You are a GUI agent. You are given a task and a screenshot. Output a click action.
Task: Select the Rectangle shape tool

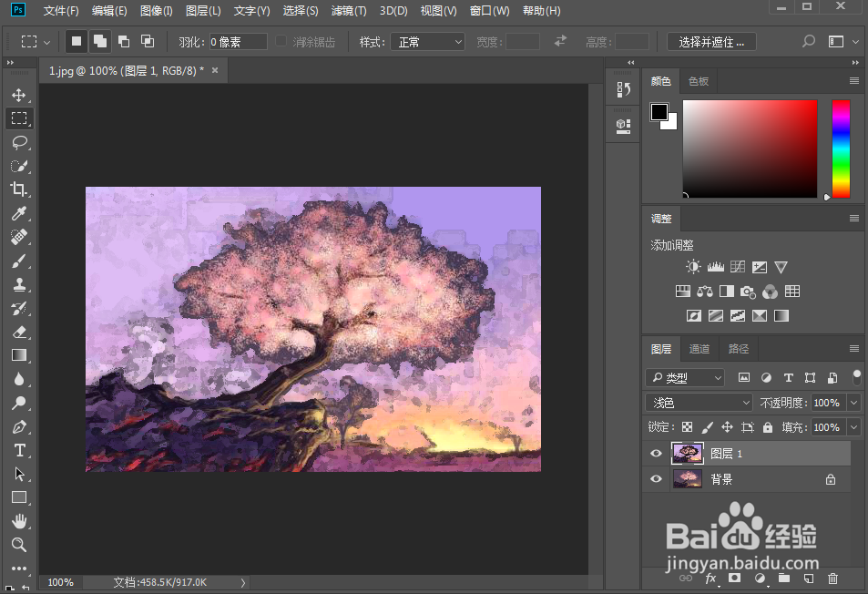19,497
